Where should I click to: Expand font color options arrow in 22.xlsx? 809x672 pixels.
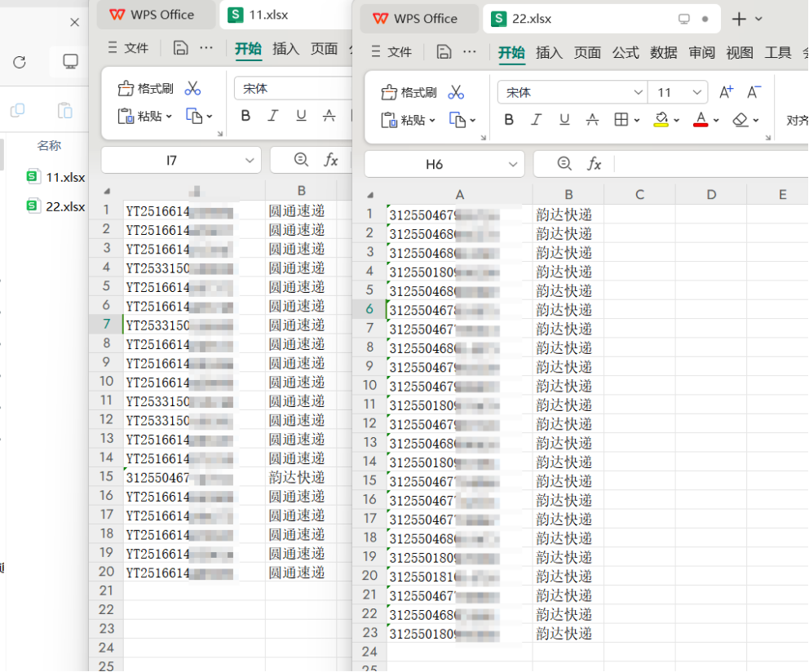[716, 120]
